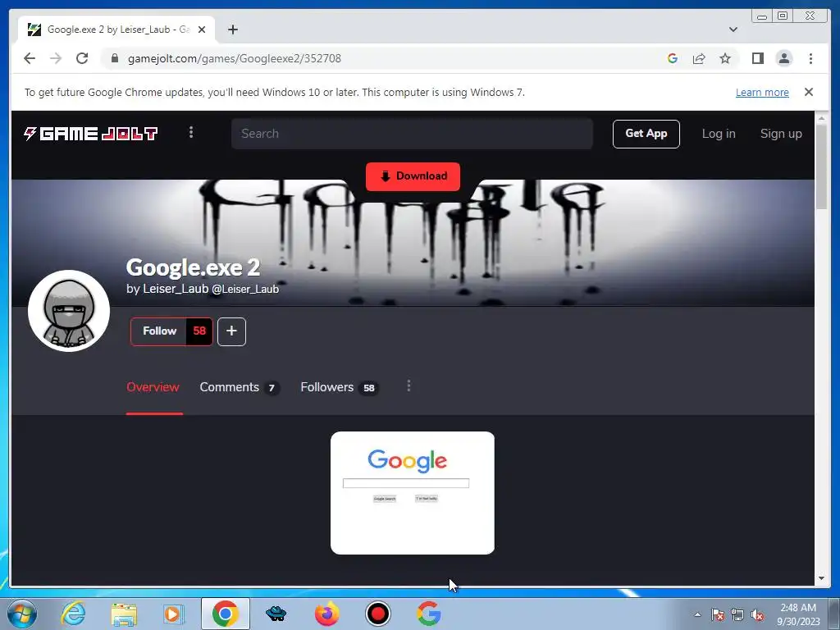Screen dimensions: 840x630
Task: Click the page scroll down arrow
Action: [x=821, y=578]
